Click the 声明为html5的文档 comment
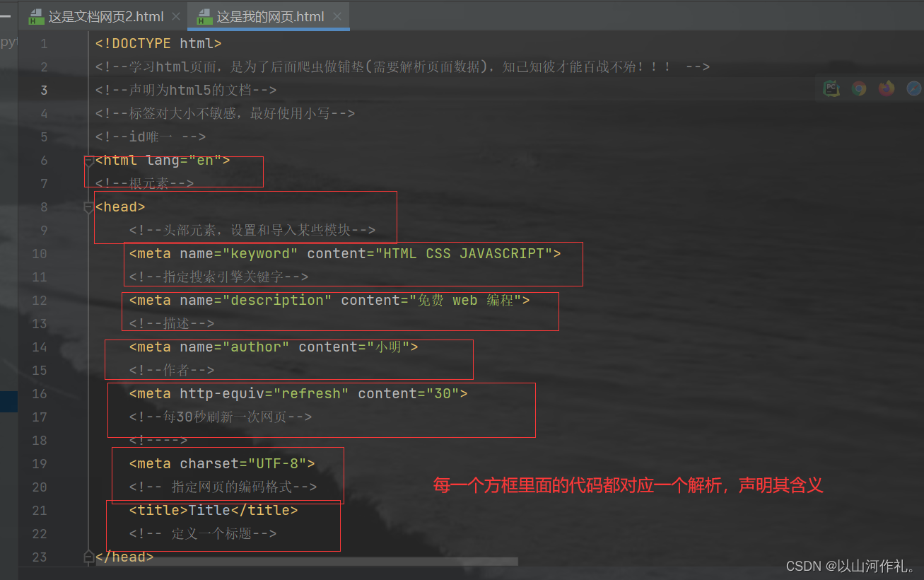The height and width of the screenshot is (580, 924). 186,91
